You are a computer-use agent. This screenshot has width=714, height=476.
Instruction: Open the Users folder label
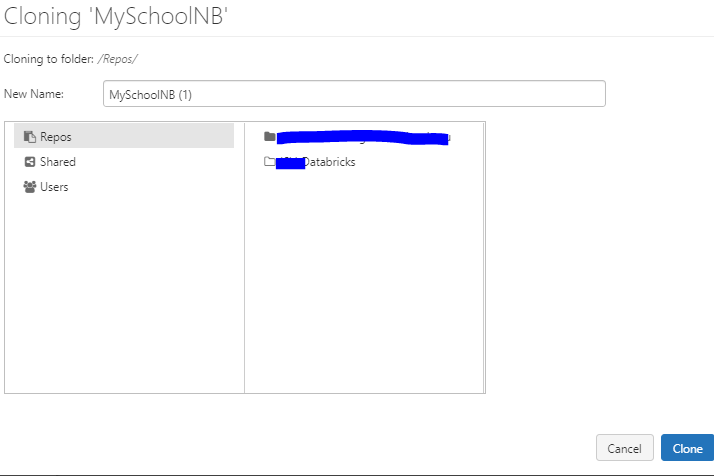click(x=54, y=187)
